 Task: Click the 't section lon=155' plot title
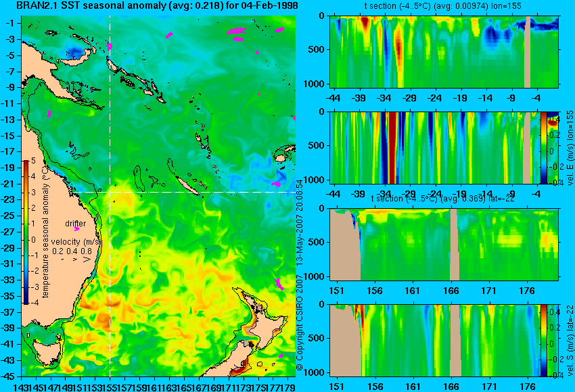tap(442, 6)
